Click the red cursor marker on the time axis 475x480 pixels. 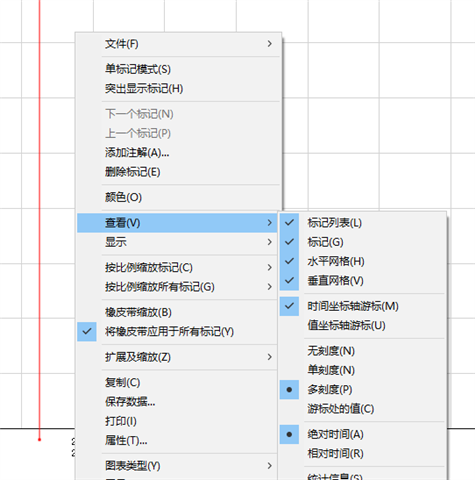39,440
